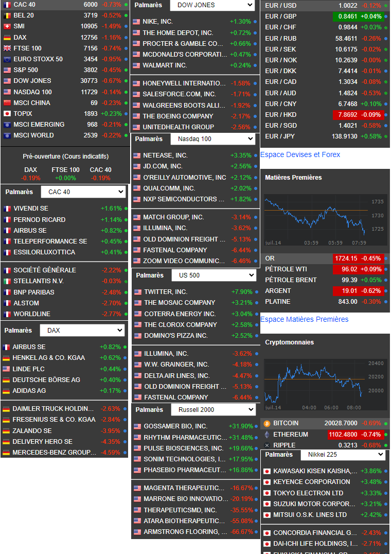Screen dimensions: 392x554
Task: Select THE BOEING COMPANY row
Action: 195,116
